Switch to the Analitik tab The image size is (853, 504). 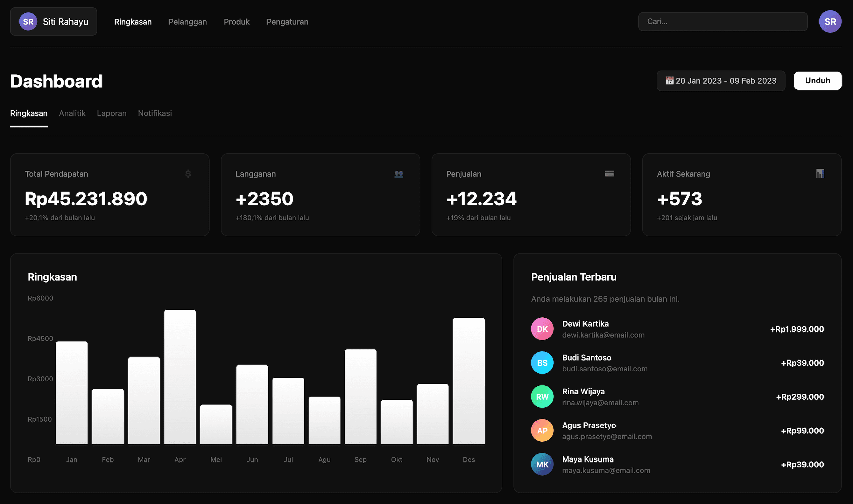72,113
